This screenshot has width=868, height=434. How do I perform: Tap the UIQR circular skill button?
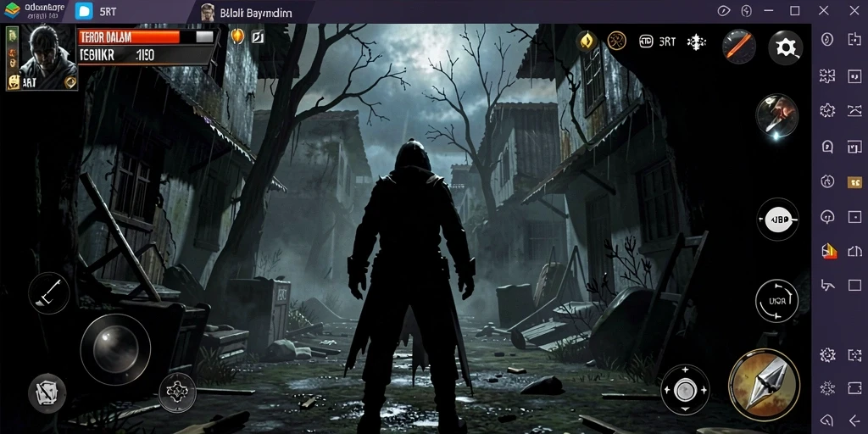pos(776,301)
